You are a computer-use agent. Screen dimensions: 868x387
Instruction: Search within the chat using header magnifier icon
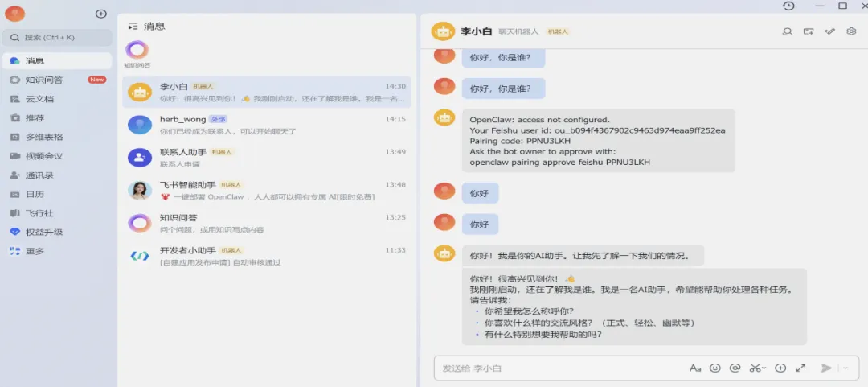point(787,31)
